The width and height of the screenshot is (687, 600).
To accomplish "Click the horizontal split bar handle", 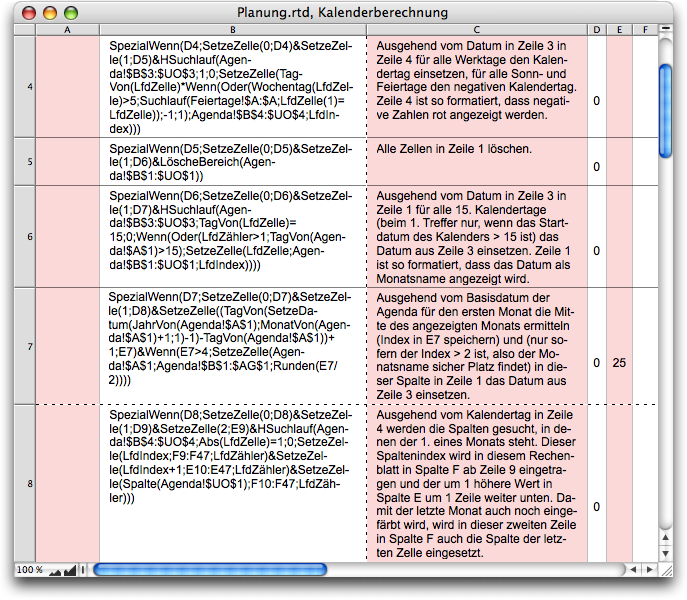I will point(85,569).
